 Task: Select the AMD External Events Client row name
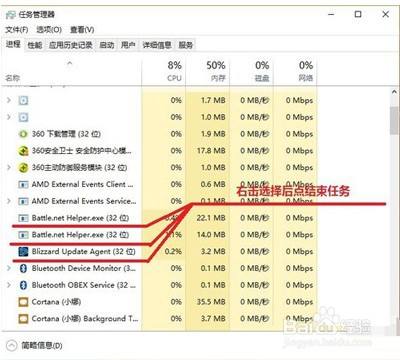[82, 184]
